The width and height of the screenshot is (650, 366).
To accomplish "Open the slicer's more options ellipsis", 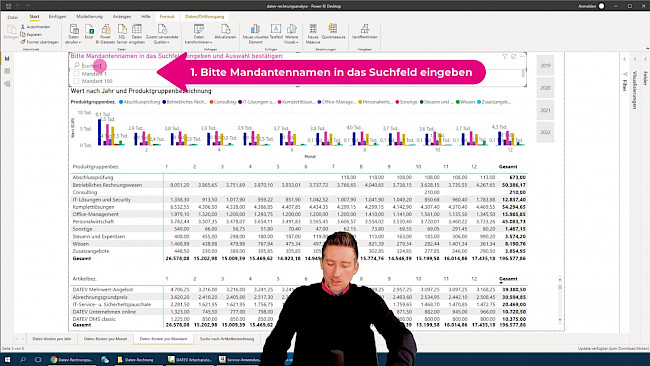I will 522,56.
